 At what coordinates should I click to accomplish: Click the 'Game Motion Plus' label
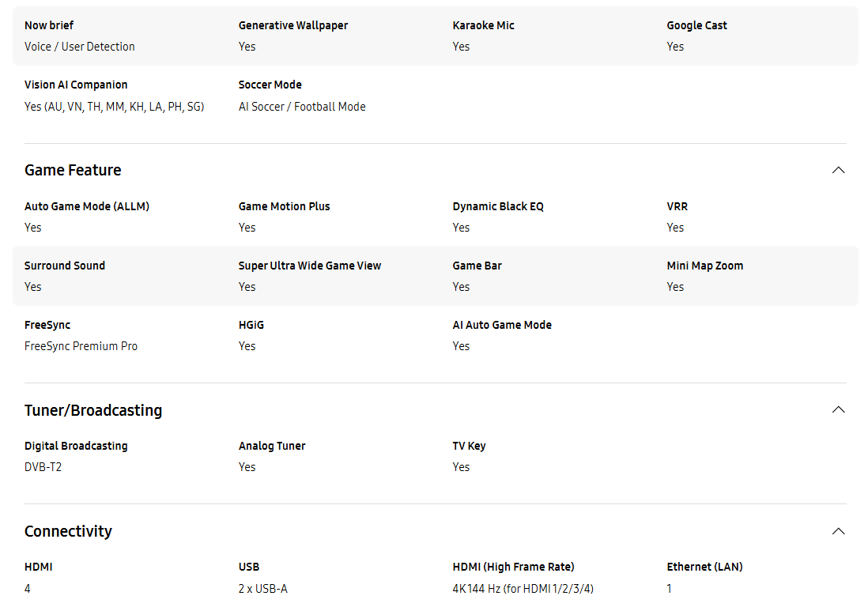coord(284,206)
